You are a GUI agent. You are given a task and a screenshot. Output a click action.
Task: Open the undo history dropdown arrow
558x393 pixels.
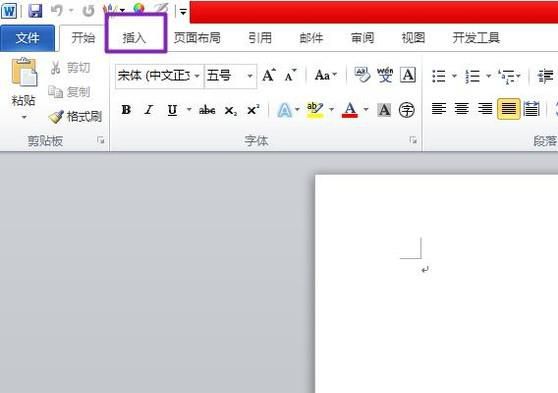pos(71,11)
